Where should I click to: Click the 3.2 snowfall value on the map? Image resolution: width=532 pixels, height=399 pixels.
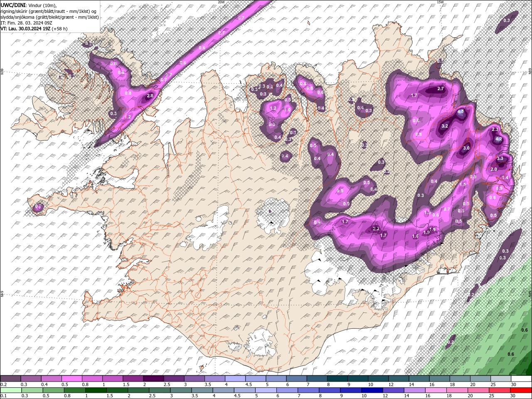point(444,126)
